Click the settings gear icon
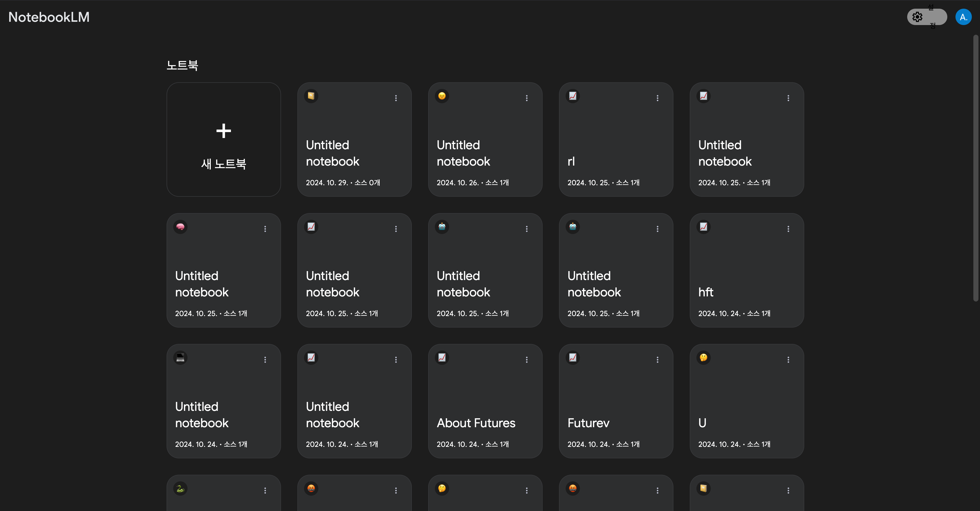The height and width of the screenshot is (511, 980). (x=917, y=17)
